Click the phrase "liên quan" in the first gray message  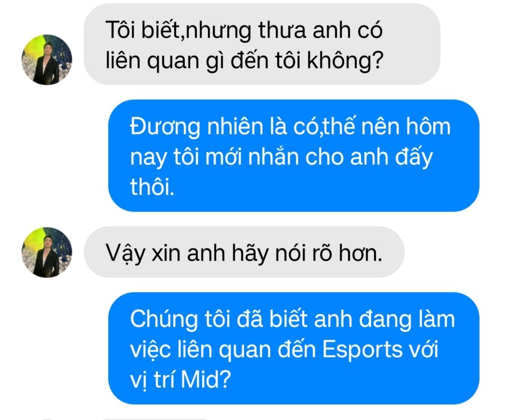[x=152, y=61]
